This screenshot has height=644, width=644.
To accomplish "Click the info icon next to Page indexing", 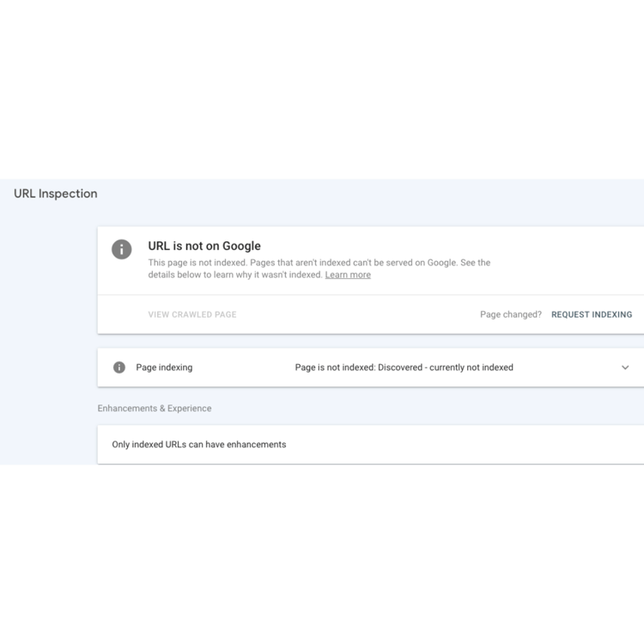I will [x=119, y=368].
